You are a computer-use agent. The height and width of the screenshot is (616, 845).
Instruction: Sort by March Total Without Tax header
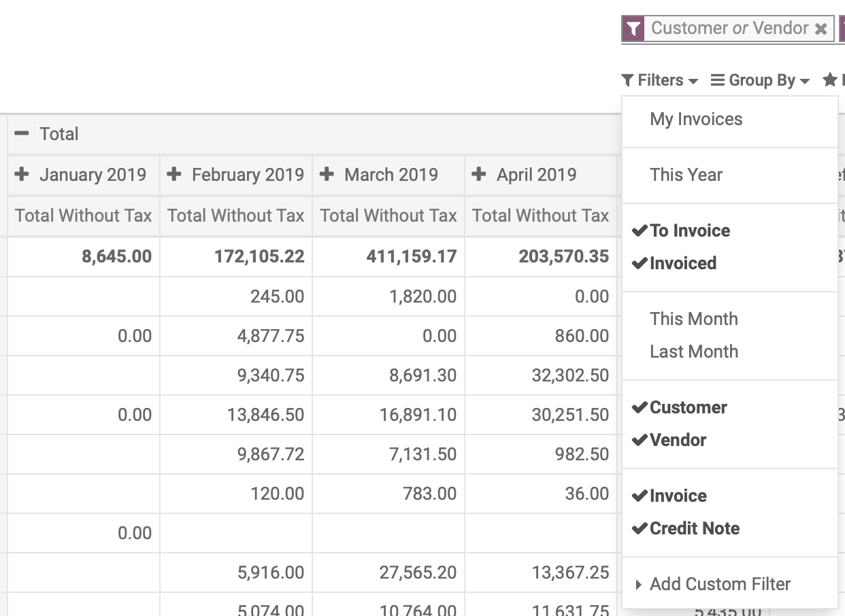tap(388, 216)
